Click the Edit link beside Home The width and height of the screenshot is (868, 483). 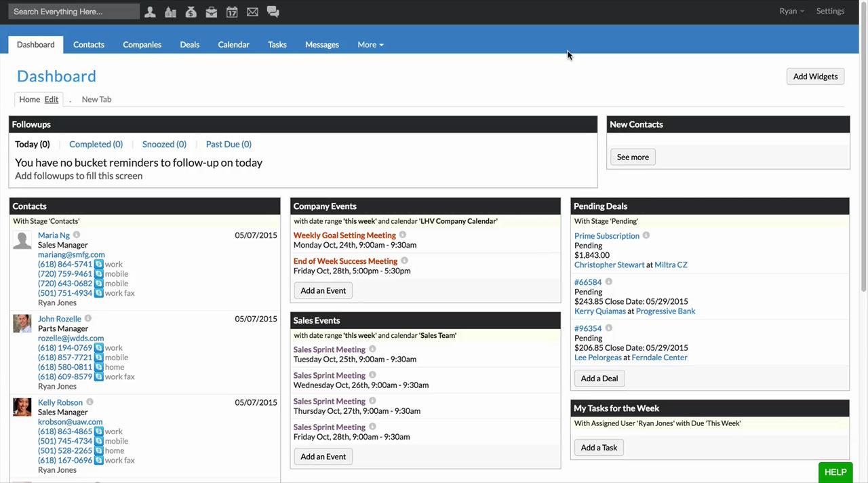point(52,99)
